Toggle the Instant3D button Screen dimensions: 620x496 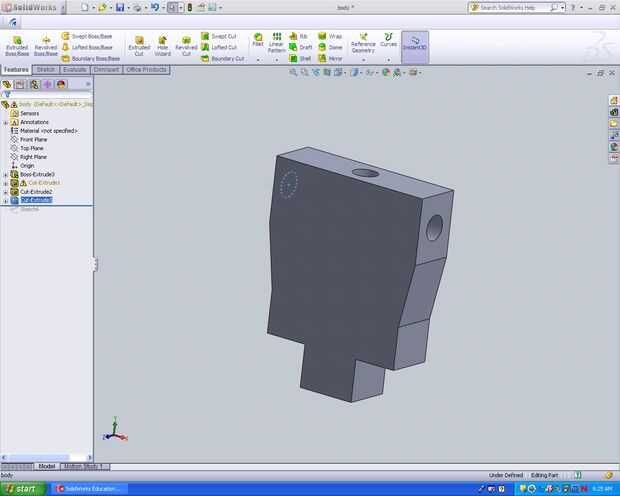pos(415,47)
